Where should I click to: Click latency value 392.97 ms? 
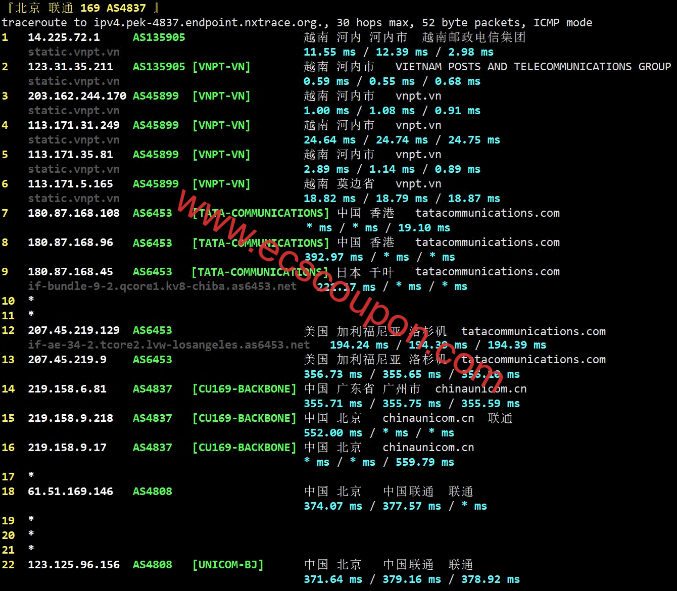(333, 257)
